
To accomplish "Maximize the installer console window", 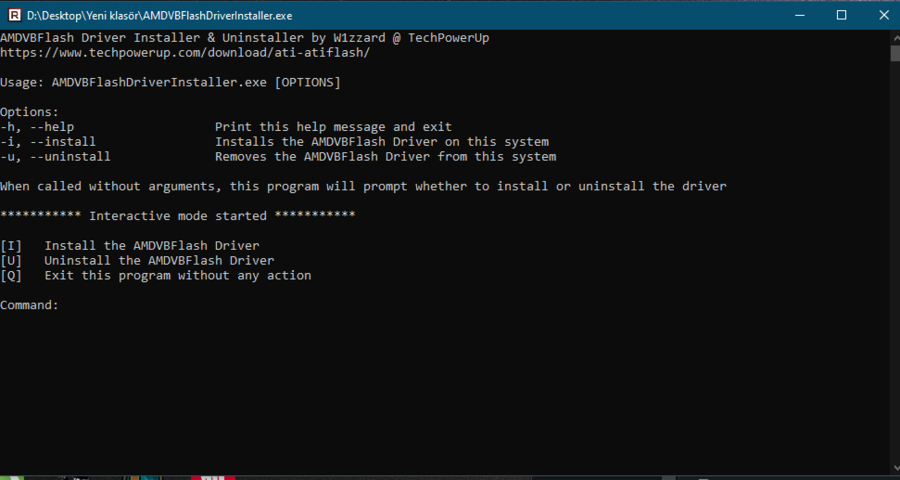I will click(x=841, y=15).
